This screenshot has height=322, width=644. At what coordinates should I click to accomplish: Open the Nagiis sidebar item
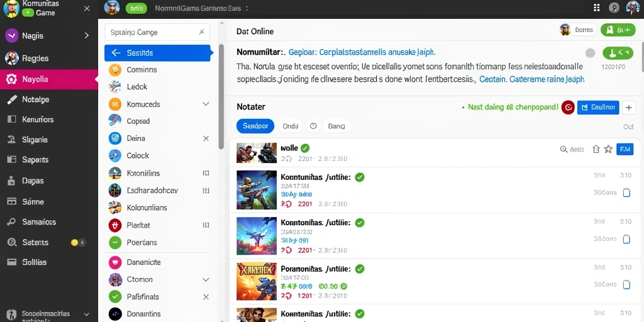point(49,36)
